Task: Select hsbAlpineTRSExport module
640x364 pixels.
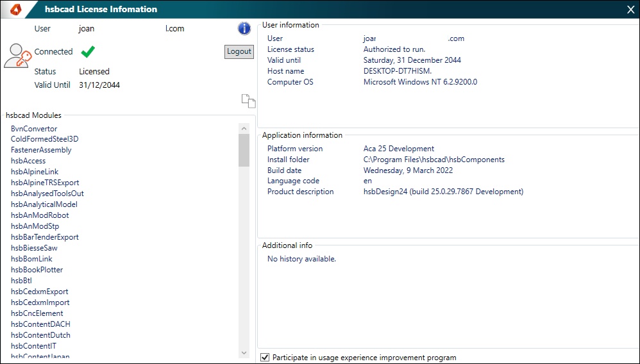Action: tap(45, 183)
